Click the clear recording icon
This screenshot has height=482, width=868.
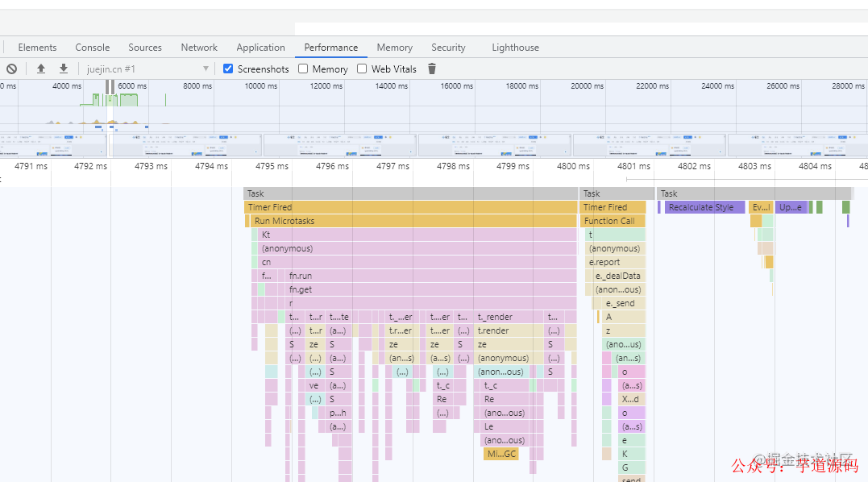click(x=11, y=69)
